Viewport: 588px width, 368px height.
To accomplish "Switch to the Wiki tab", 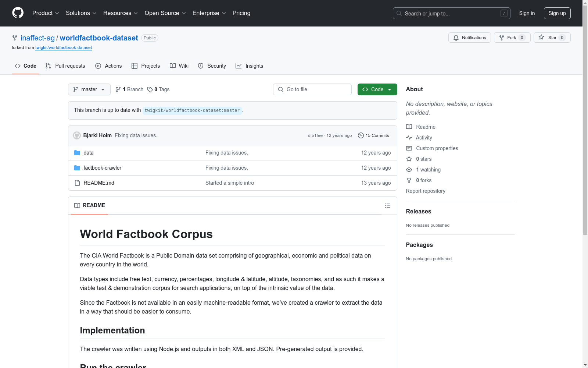I will pos(179,66).
